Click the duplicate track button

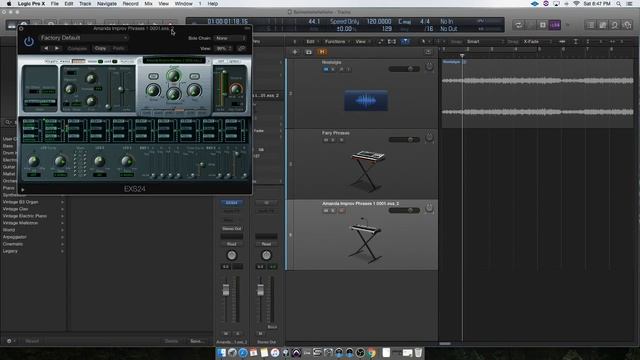coord(309,52)
